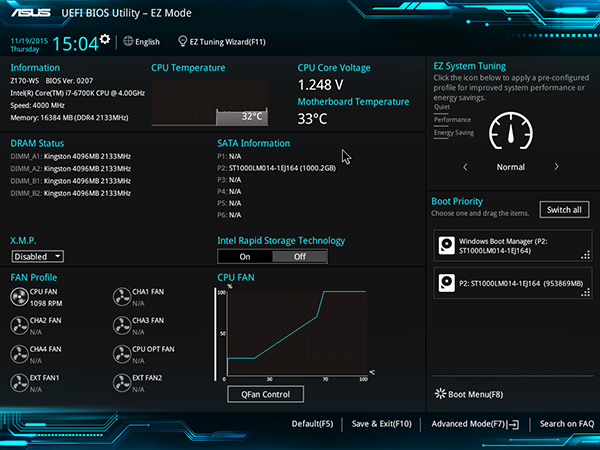Click the Quiet profile label
The image size is (600, 450).
tap(442, 107)
